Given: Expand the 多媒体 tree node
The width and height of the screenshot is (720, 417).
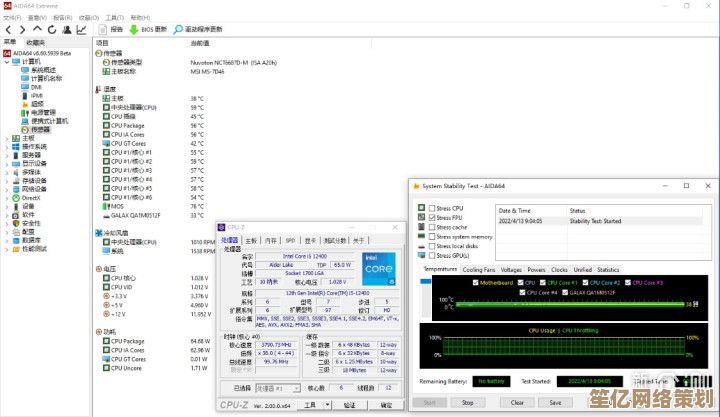Looking at the screenshot, I should coord(7,172).
